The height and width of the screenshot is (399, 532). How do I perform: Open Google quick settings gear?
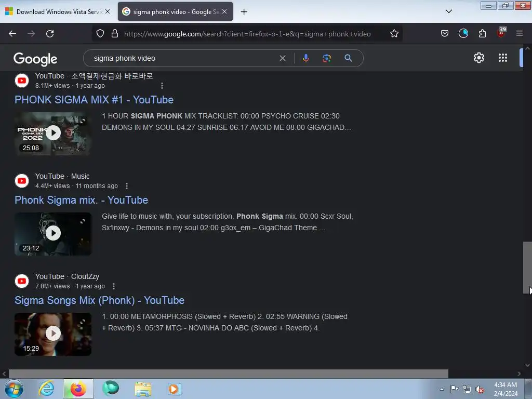click(478, 58)
